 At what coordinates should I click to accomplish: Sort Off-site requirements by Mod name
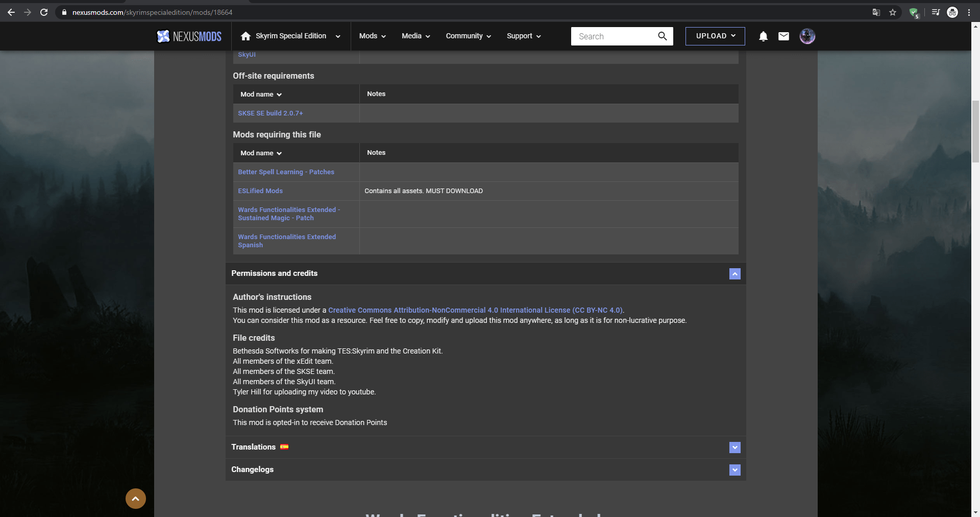point(261,95)
